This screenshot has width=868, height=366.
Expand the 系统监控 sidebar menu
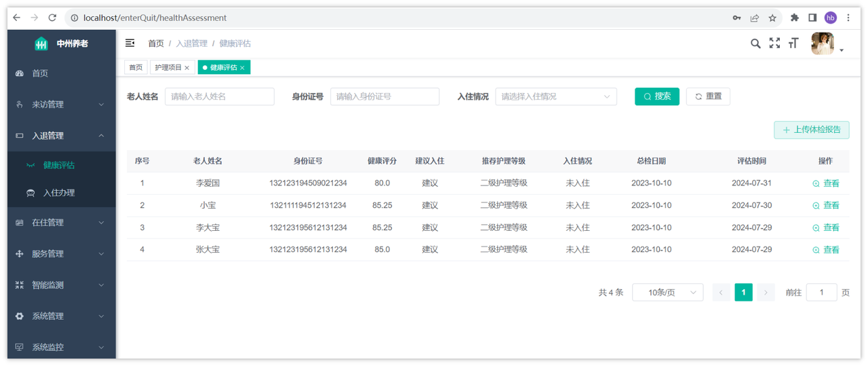pos(62,347)
